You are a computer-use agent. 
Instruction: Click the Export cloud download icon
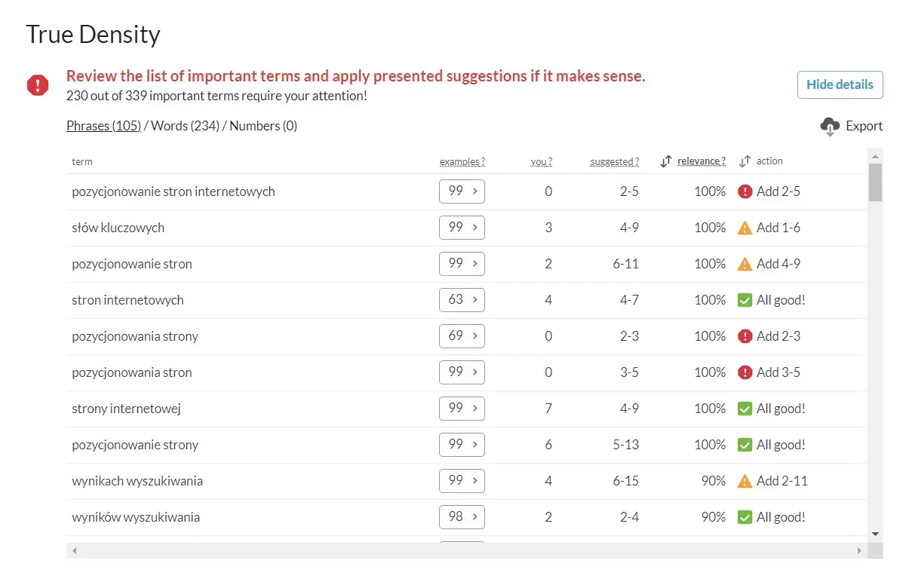coord(830,127)
